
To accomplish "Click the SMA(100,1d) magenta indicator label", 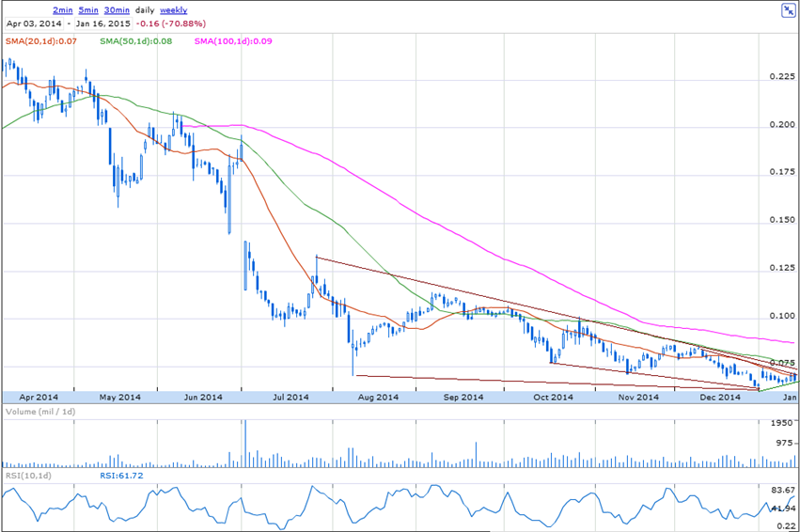I will [235, 42].
